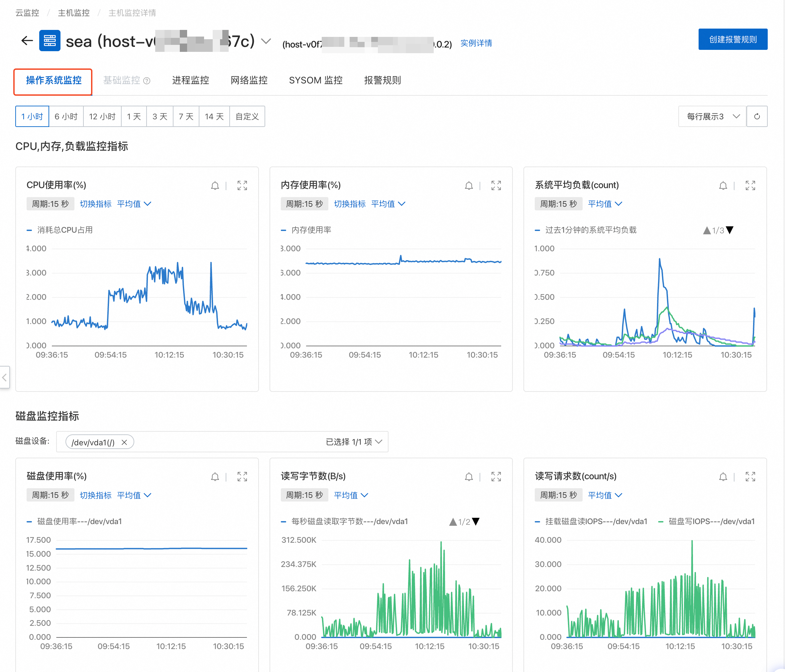
Task: Expand CPU使用率 chart to fullscreen
Action: point(242,186)
